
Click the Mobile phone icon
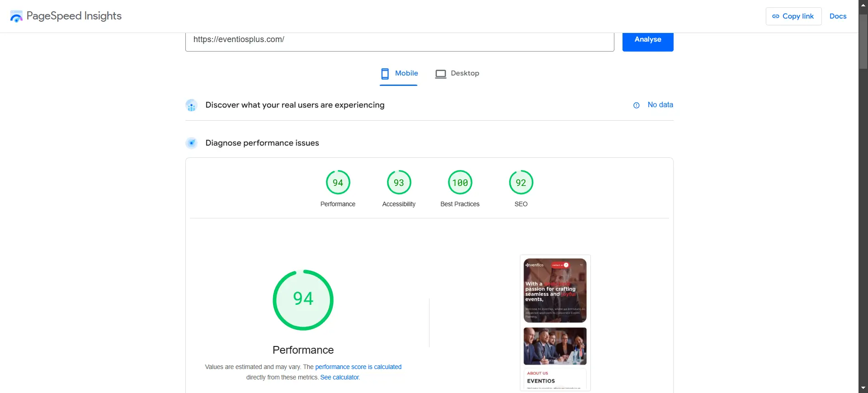coord(385,74)
